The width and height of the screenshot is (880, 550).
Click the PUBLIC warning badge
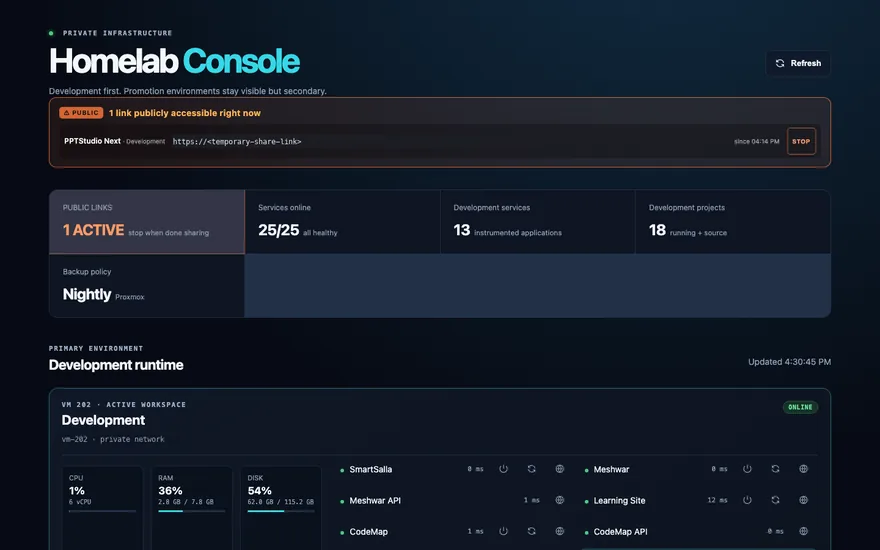click(x=81, y=113)
